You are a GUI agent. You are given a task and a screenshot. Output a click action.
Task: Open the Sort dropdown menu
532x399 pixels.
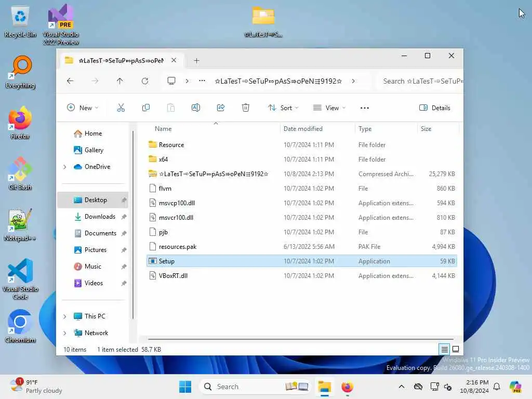pos(283,108)
